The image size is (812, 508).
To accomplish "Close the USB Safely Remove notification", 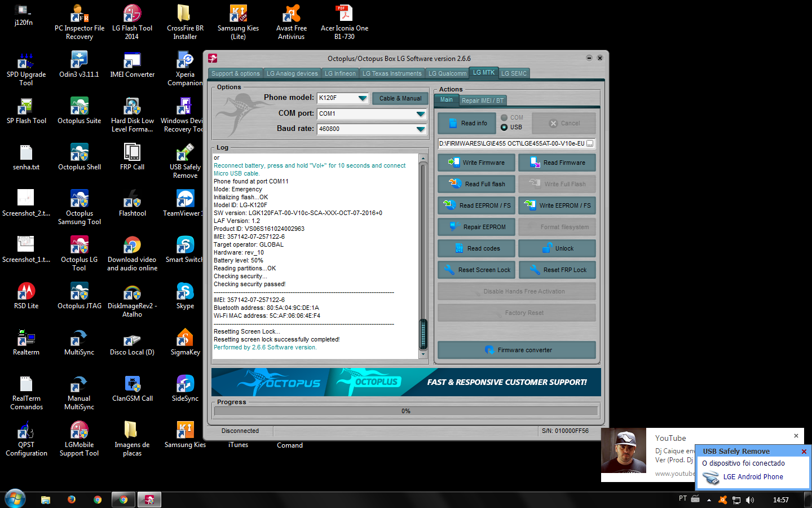I will click(804, 451).
